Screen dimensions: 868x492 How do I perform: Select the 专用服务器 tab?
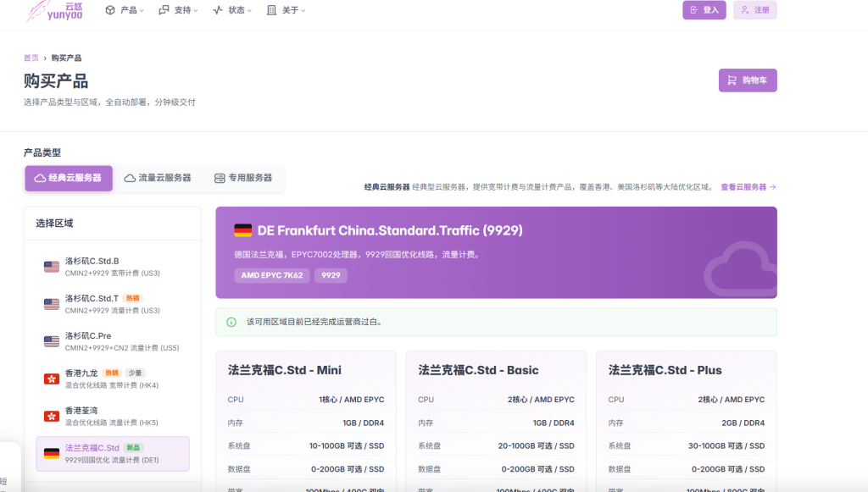pyautogui.click(x=243, y=178)
